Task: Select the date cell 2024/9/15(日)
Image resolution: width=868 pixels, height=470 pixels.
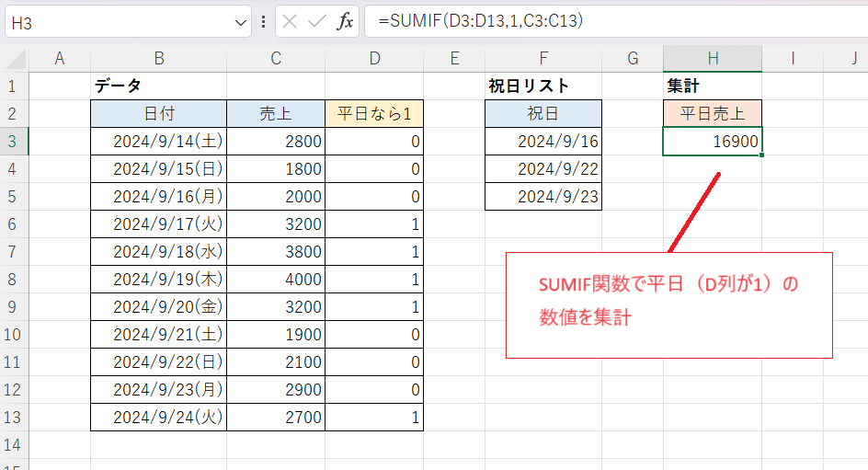Action: (x=159, y=169)
